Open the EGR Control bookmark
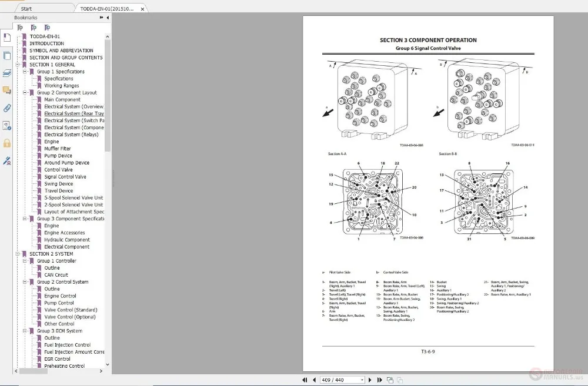588x386 pixels. 58,359
